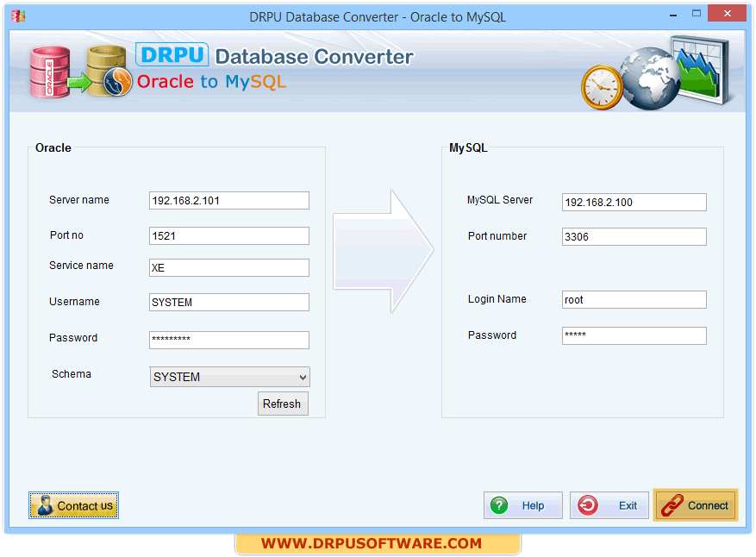Click the 'Schema' label
Viewport: 756px width, 557px height.
72,373
